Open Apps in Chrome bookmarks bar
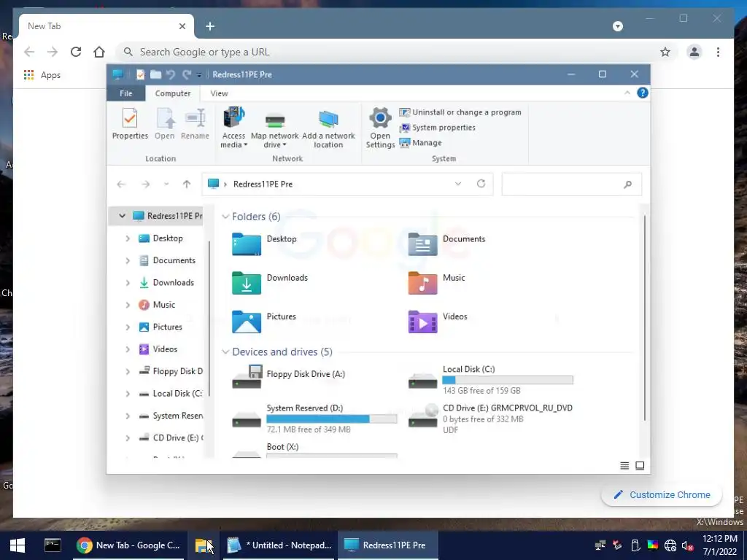 (42, 75)
